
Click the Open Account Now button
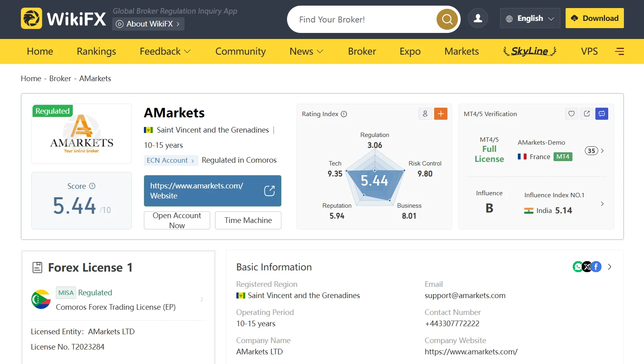(177, 220)
